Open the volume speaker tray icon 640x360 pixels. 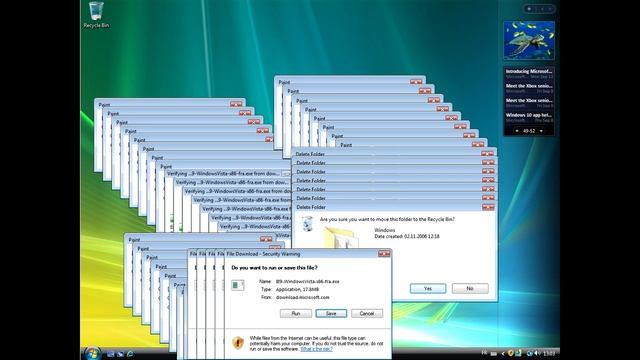(537, 353)
